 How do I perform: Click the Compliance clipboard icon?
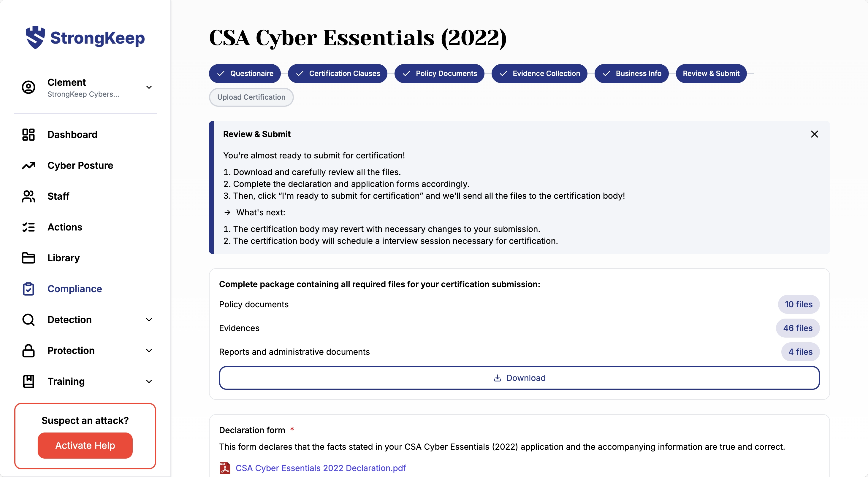click(28, 289)
